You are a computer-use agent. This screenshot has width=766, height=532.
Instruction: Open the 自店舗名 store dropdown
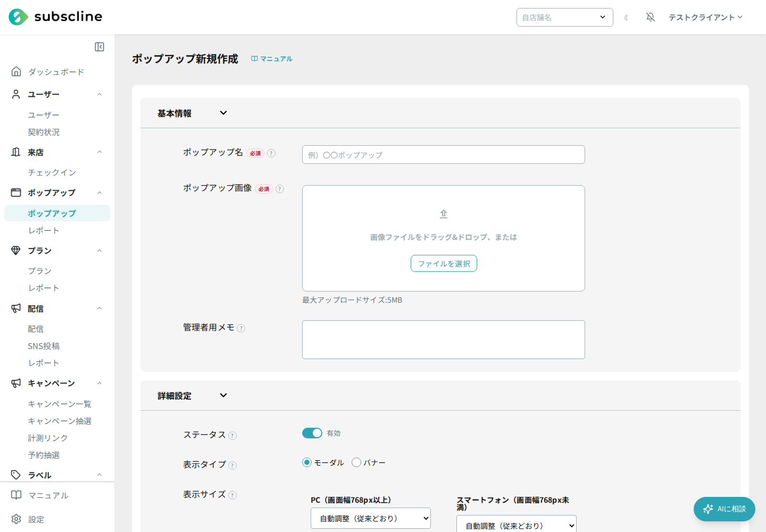tap(564, 17)
